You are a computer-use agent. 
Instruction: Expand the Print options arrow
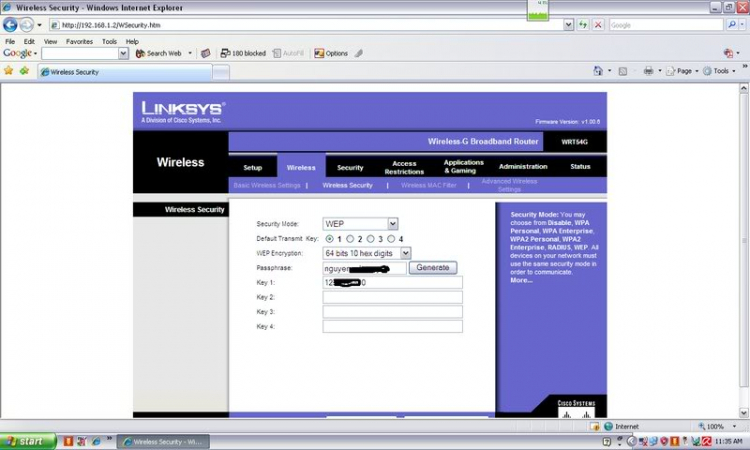(660, 71)
